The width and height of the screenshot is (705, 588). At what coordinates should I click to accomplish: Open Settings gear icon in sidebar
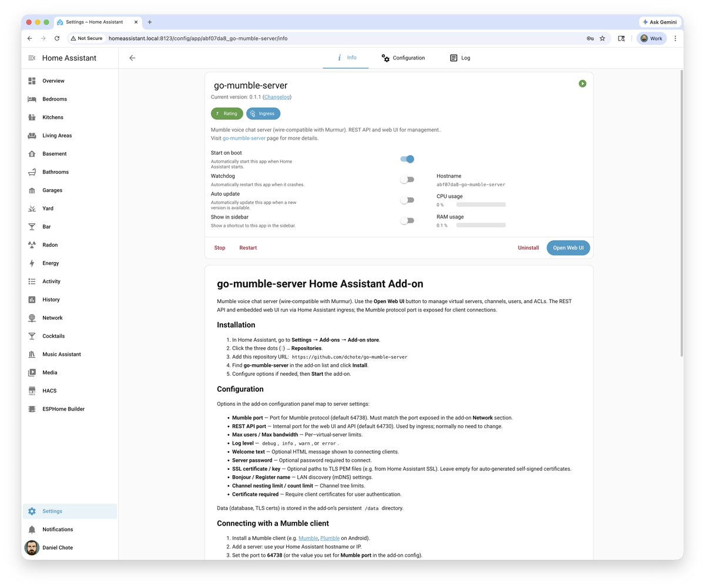pos(32,511)
